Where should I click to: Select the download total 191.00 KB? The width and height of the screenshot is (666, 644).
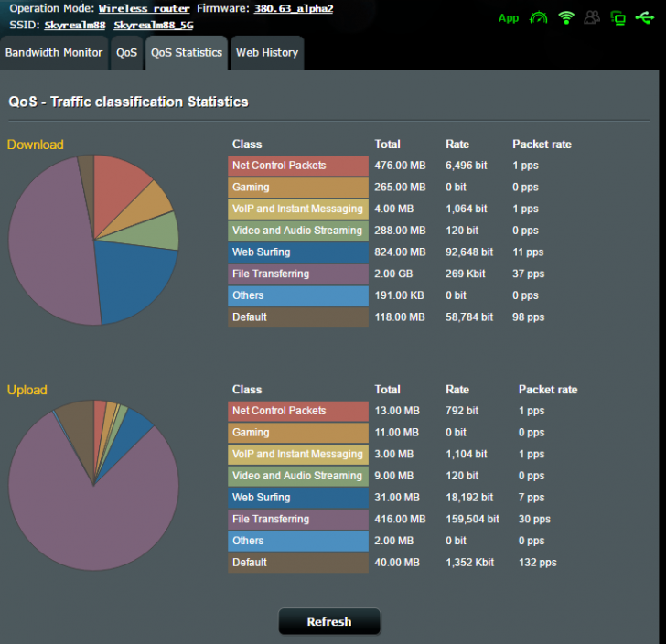[399, 295]
